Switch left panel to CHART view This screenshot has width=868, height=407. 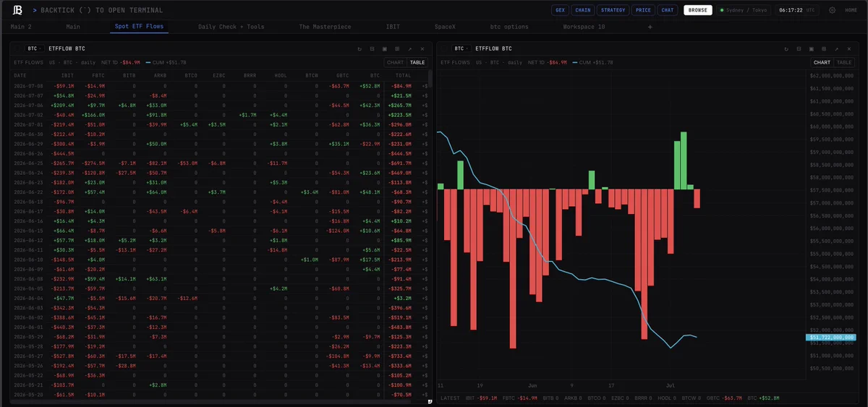pyautogui.click(x=395, y=63)
